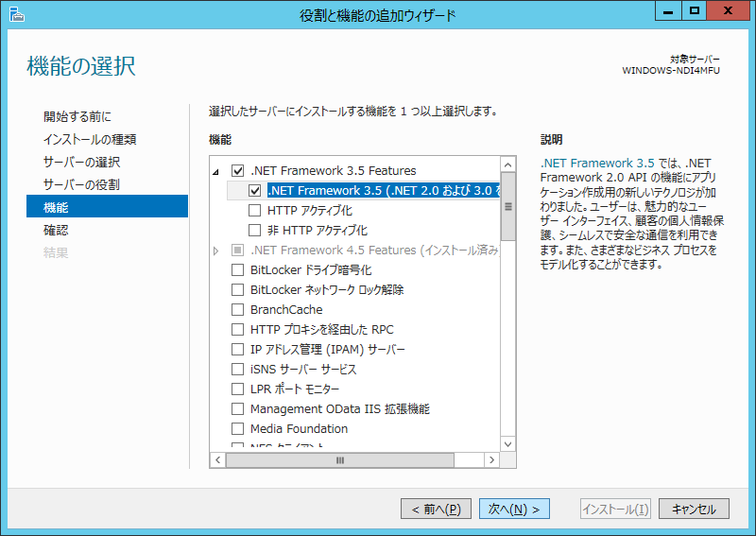Go to 開始する前に step in sidebar
The height and width of the screenshot is (536, 756).
coord(77,117)
